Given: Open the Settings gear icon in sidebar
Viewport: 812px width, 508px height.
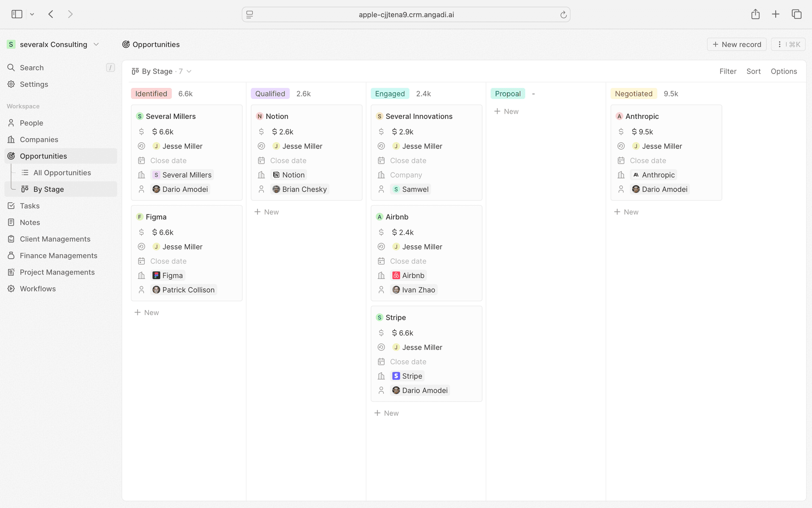Looking at the screenshot, I should pos(11,84).
